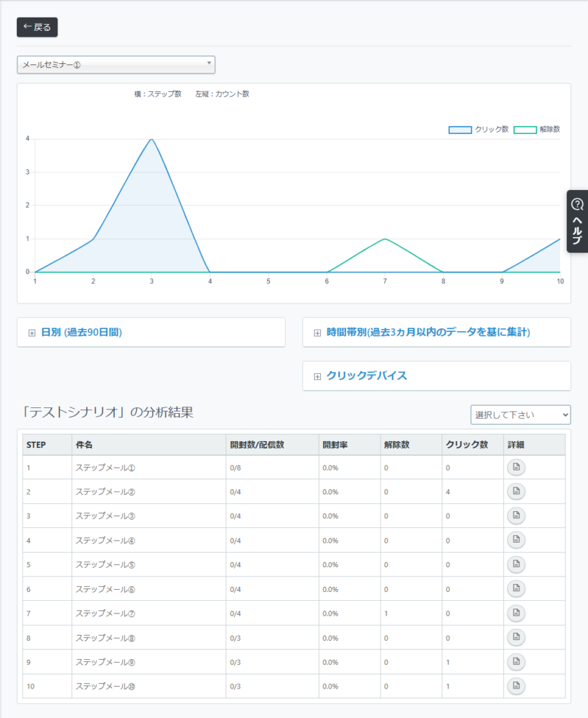
Task: Open detail icon for ステップメール⑧ row
Action: point(516,637)
